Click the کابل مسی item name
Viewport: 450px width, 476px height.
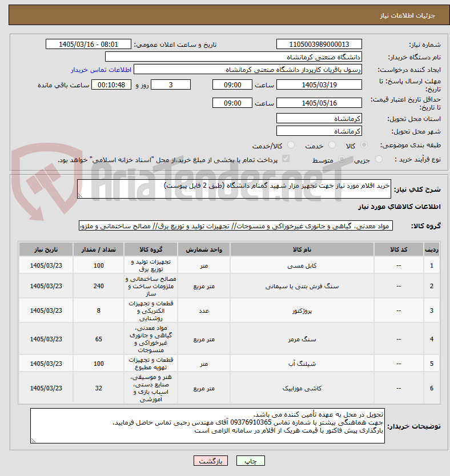click(302, 265)
